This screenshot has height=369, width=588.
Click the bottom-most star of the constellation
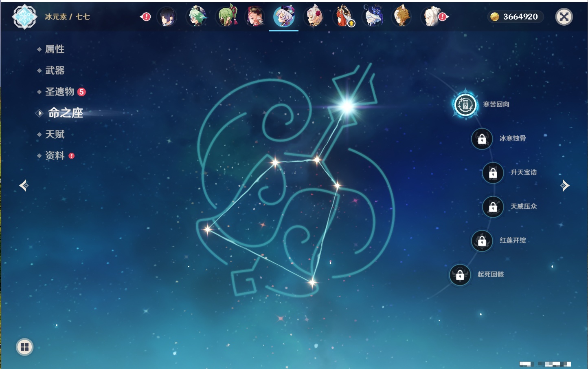(x=312, y=282)
